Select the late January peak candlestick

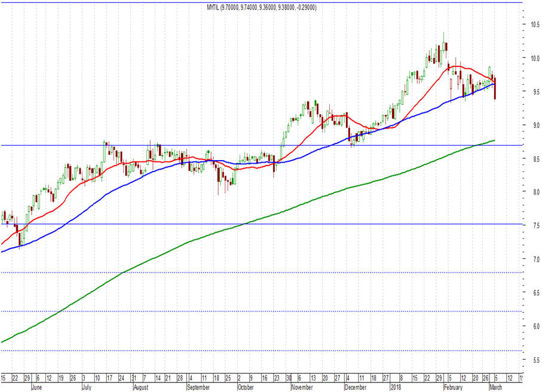[x=443, y=48]
